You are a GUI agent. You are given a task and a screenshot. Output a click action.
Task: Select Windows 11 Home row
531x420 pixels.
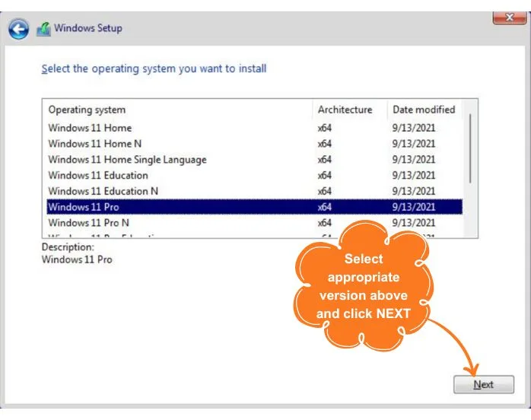[x=254, y=128]
